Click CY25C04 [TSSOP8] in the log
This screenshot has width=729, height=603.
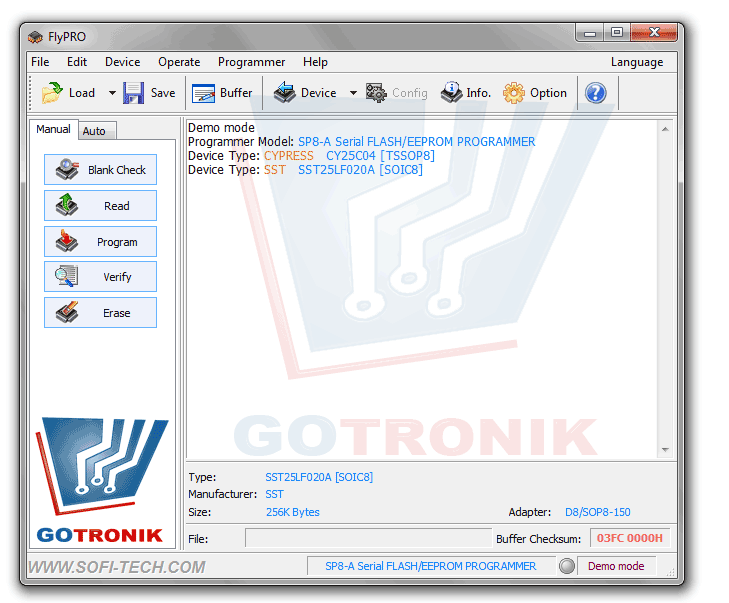tap(380, 156)
